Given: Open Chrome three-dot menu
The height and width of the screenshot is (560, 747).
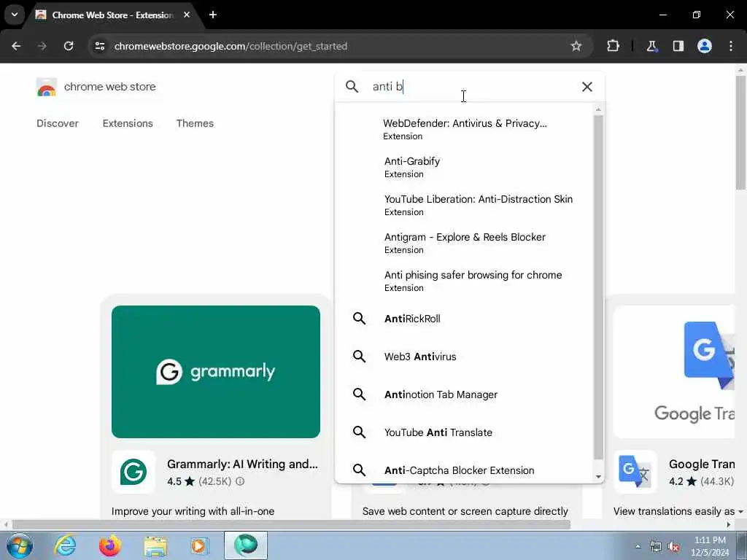Looking at the screenshot, I should click(x=731, y=46).
